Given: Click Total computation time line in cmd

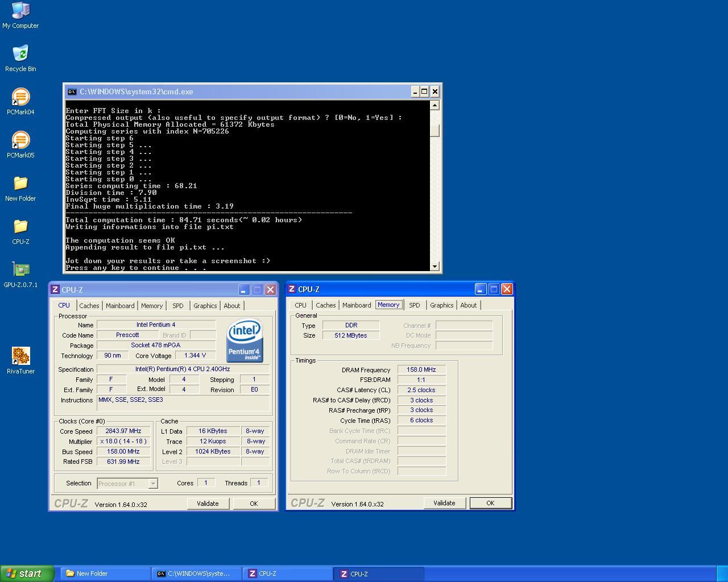Looking at the screenshot, I should (x=184, y=220).
